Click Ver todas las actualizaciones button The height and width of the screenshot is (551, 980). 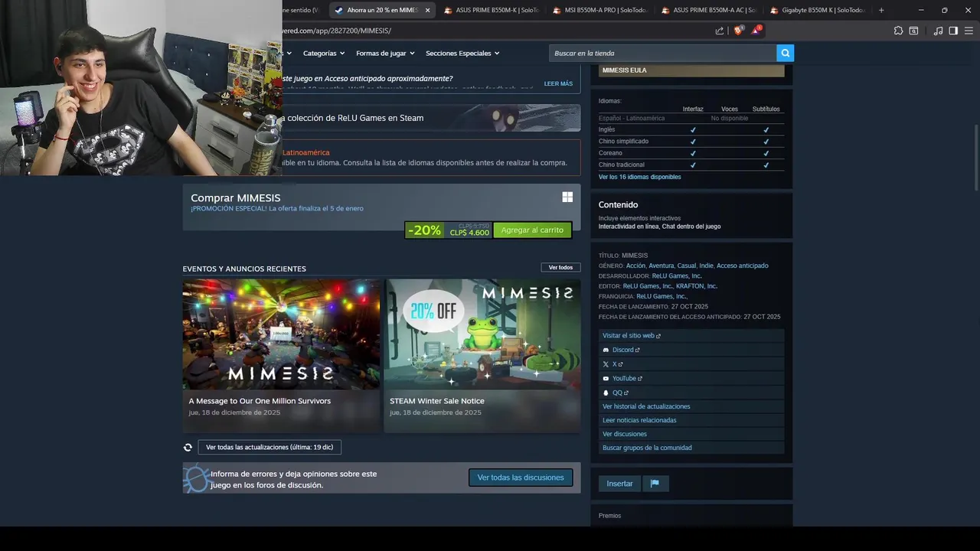tap(269, 447)
